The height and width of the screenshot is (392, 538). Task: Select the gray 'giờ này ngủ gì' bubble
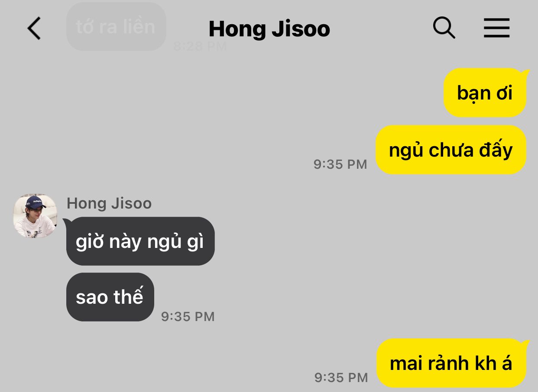pos(140,241)
